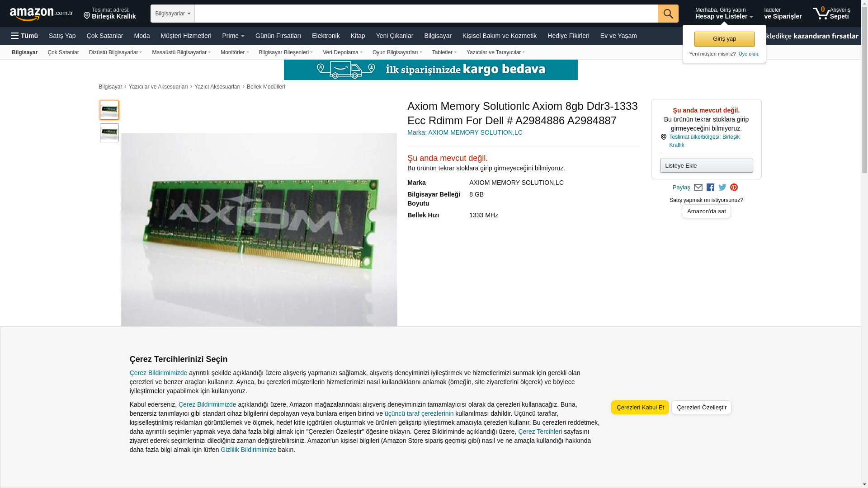The width and height of the screenshot is (868, 488).
Task: Share product on Twitter icon
Action: pyautogui.click(x=722, y=188)
